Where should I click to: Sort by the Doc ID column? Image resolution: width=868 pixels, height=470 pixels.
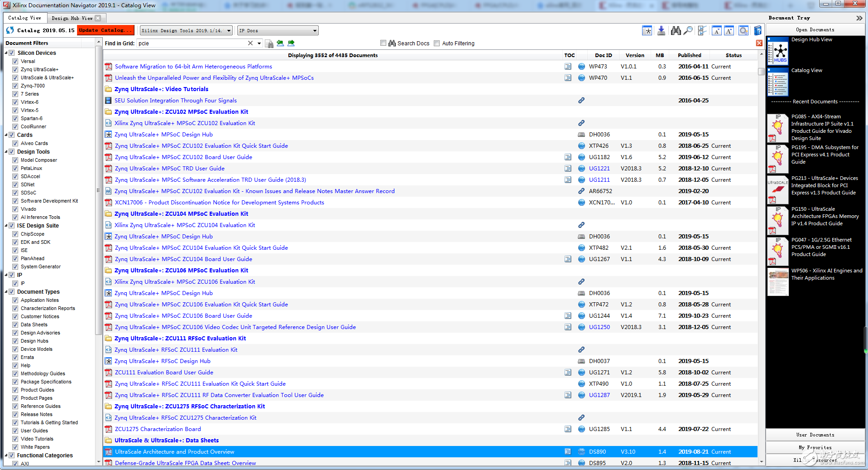point(603,55)
